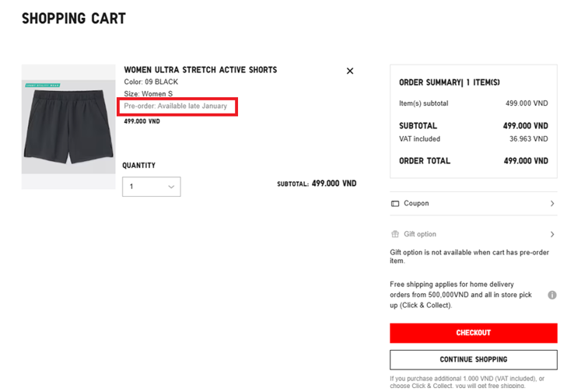Expand the Coupon row chevron

pos(551,204)
